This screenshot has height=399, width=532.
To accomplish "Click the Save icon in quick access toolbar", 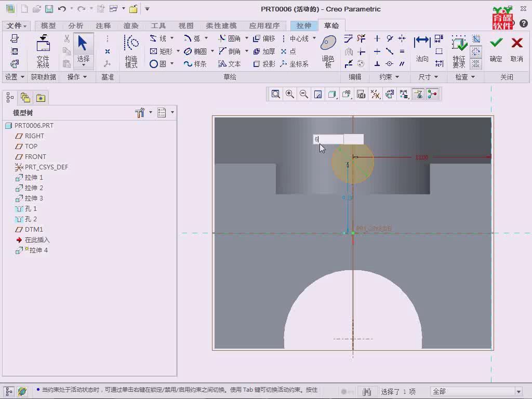I will coord(49,9).
